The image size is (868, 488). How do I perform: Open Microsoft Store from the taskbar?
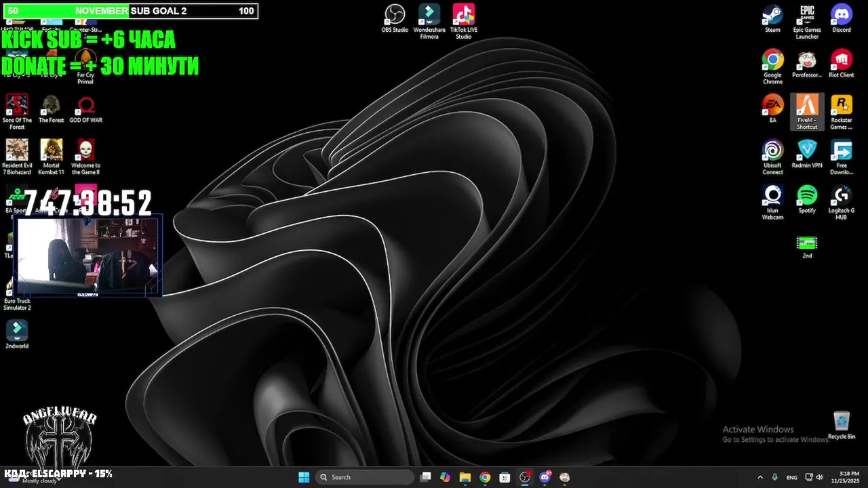click(505, 477)
